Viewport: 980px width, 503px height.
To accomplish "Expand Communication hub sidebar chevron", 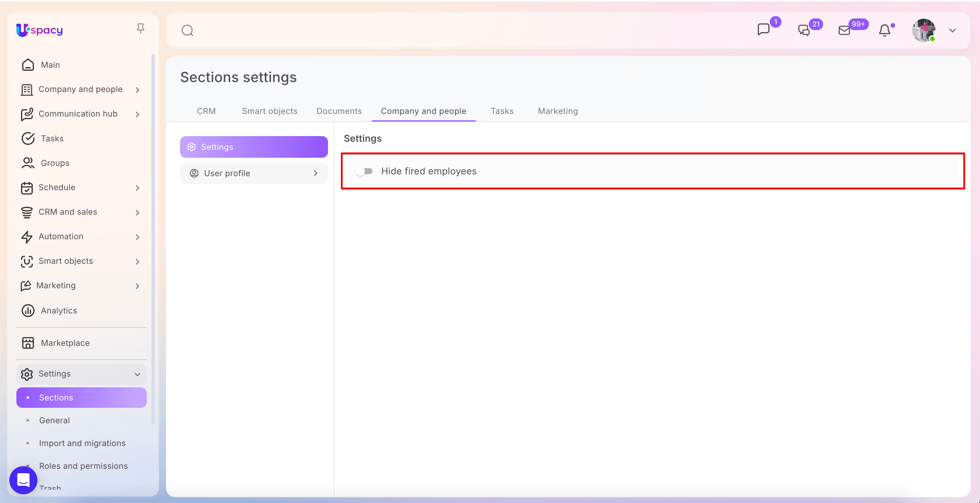I will pyautogui.click(x=137, y=114).
